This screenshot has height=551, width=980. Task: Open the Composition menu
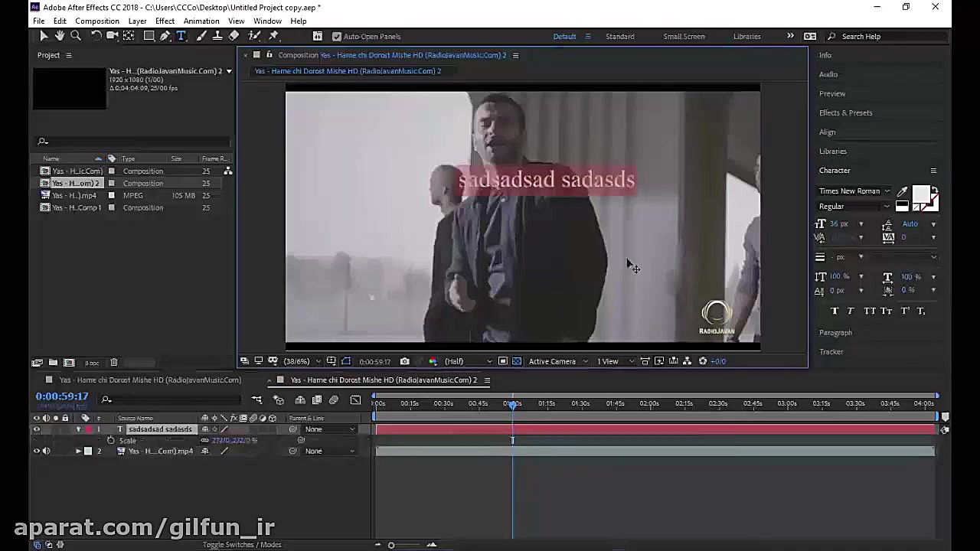point(97,21)
